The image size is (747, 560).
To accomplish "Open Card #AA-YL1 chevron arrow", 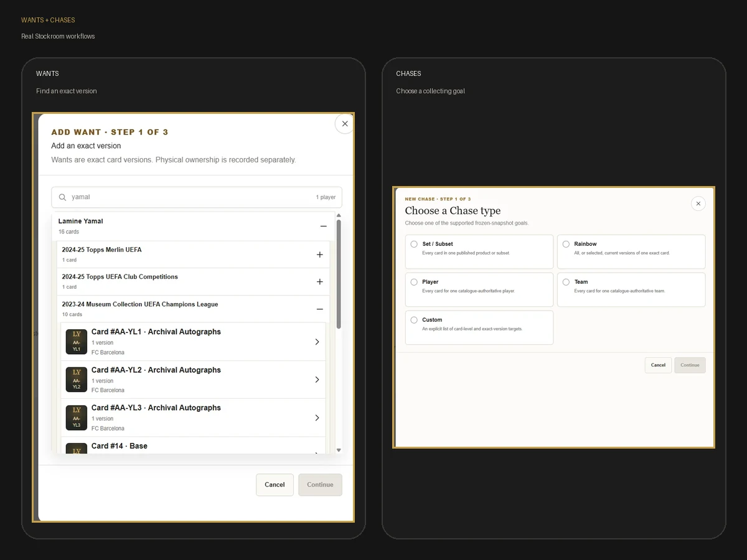I will point(317,342).
